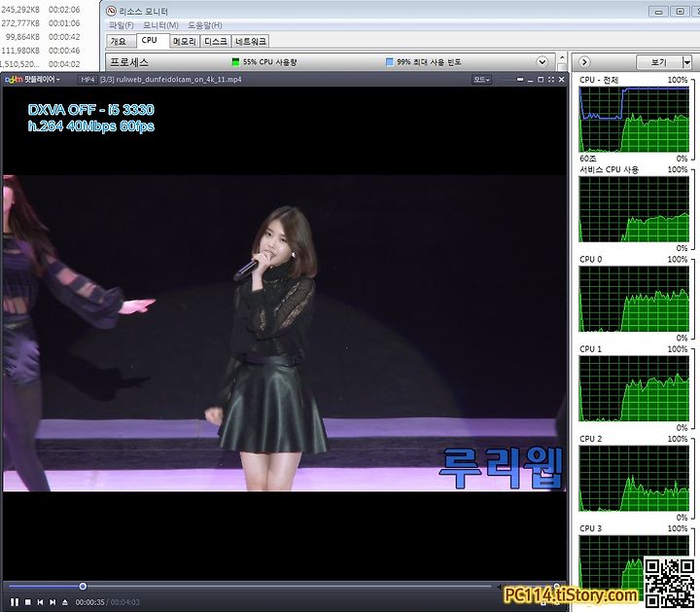The height and width of the screenshot is (612, 700).
Task: Click the CPU - 전체 graph
Action: coord(634,120)
